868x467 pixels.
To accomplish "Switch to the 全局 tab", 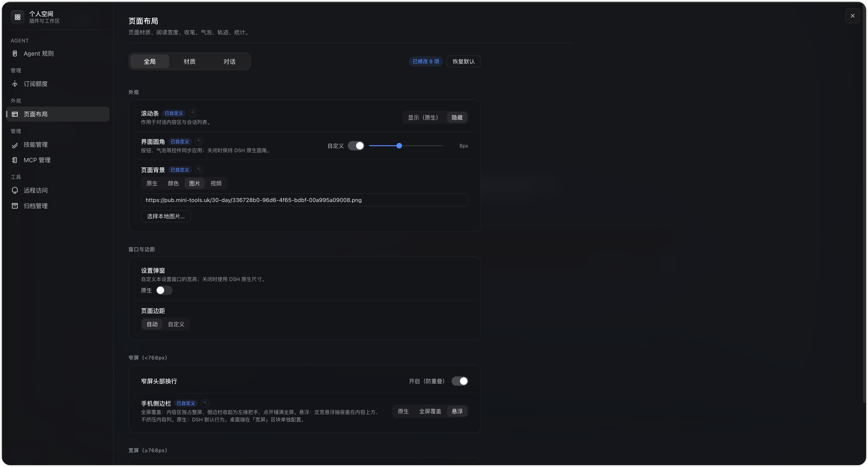I will click(x=150, y=62).
